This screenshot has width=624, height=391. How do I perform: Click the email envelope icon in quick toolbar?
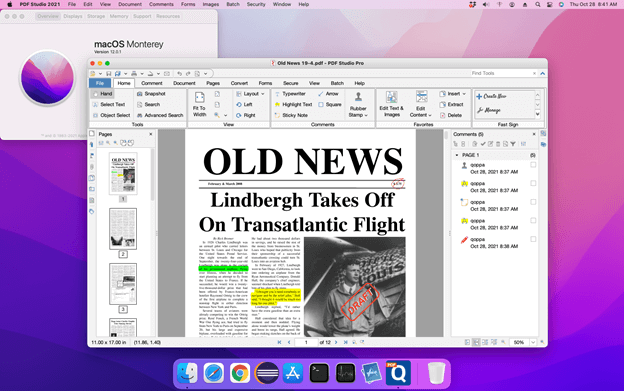tap(167, 74)
